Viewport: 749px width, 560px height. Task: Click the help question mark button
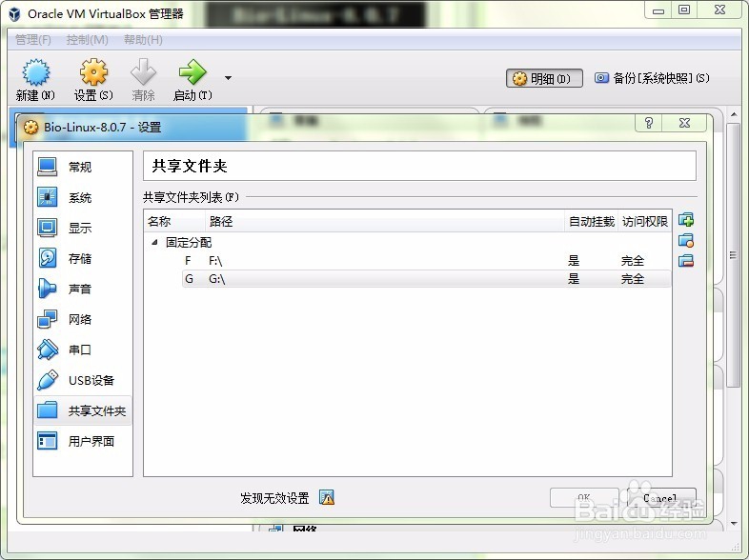pos(648,123)
